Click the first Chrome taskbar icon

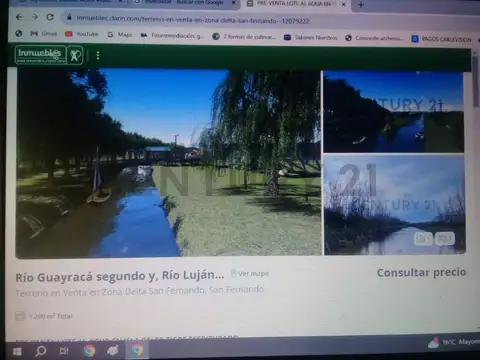pos(89,350)
